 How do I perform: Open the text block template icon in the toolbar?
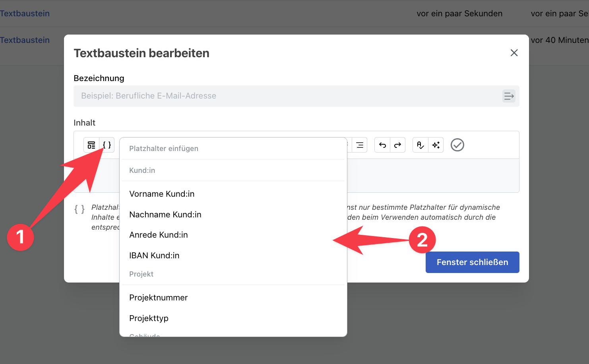click(91, 145)
